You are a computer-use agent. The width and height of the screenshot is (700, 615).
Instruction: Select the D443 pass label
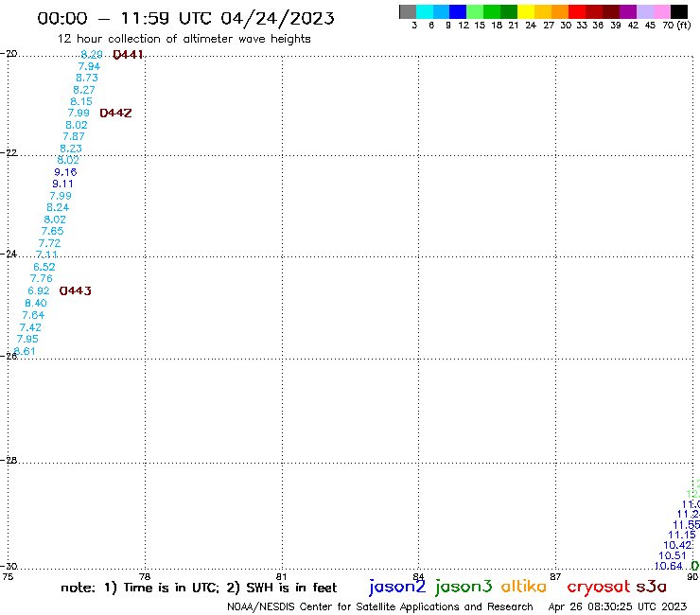[x=76, y=290]
